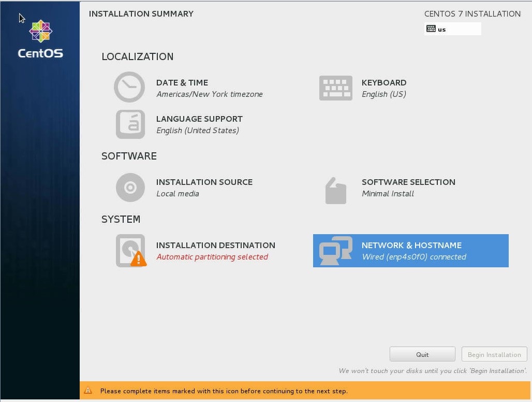Click the Network & Hostname computers icon
532x402 pixels.
335,251
